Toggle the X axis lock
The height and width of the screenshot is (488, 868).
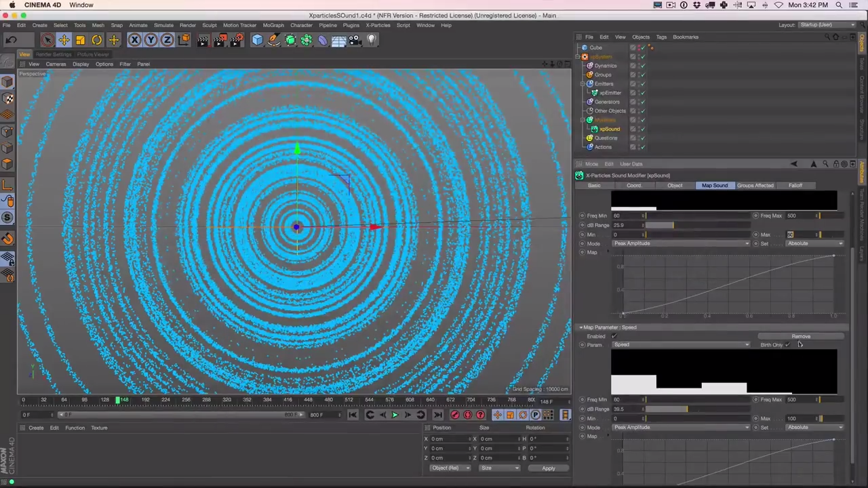(x=134, y=40)
